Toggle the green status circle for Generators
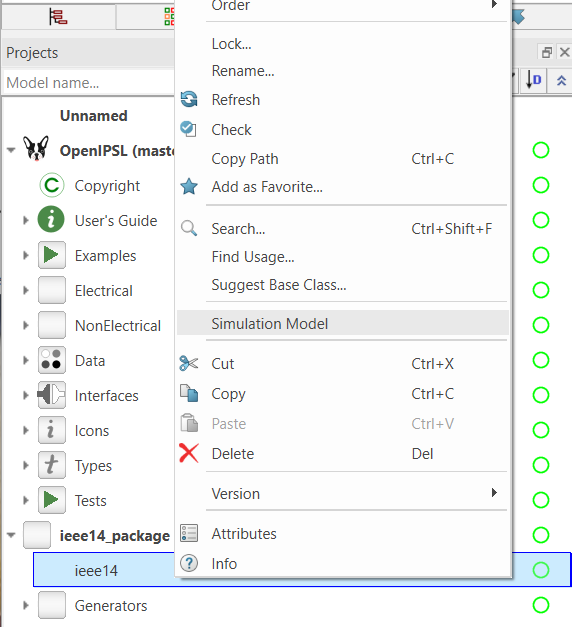This screenshot has width=572, height=627. pyautogui.click(x=541, y=605)
